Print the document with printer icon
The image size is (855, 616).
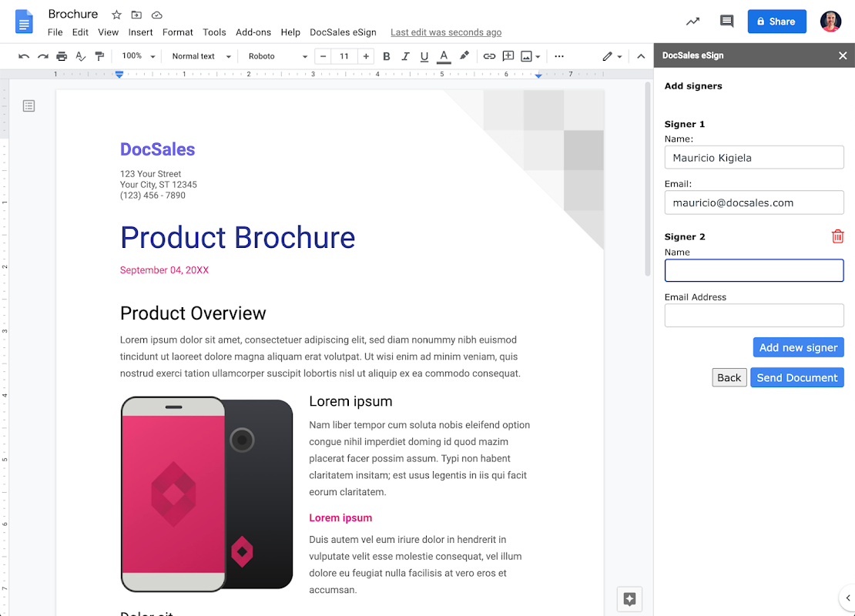point(62,56)
